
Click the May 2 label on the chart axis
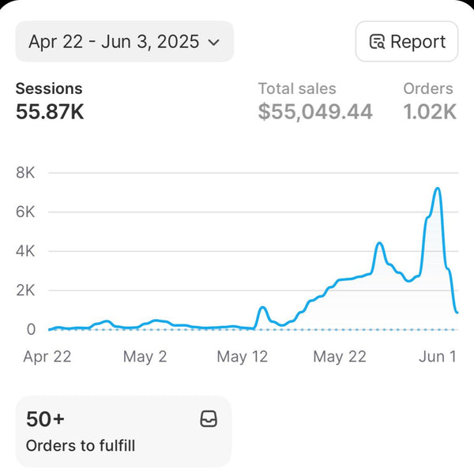(145, 357)
